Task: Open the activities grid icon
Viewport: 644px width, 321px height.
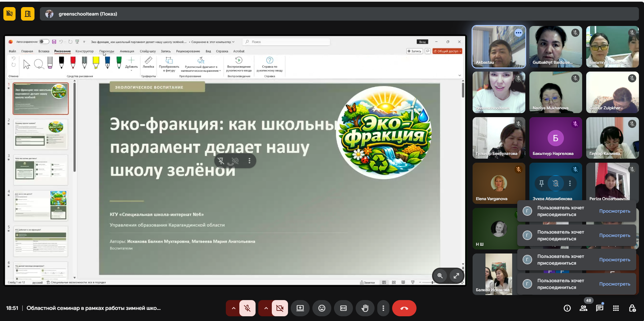Action: pos(616,308)
